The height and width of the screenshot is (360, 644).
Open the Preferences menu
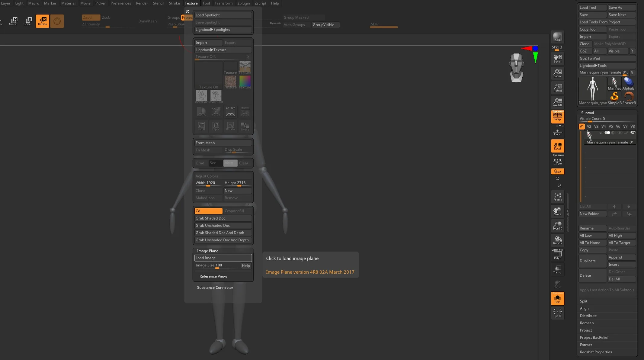(x=121, y=3)
